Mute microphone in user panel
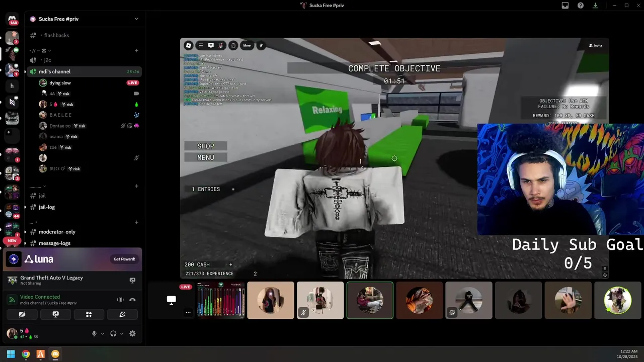This screenshot has height=362, width=644. 94,333
